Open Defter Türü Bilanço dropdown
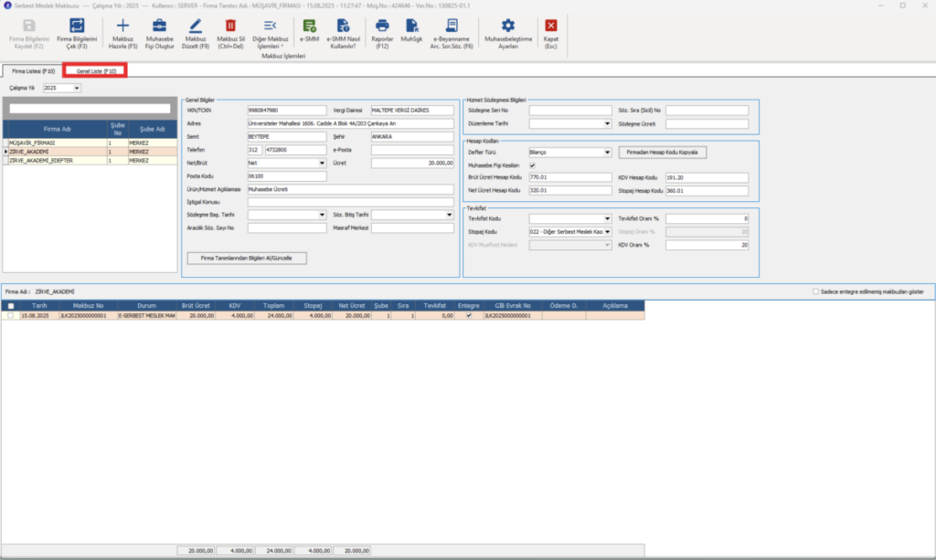 [607, 152]
